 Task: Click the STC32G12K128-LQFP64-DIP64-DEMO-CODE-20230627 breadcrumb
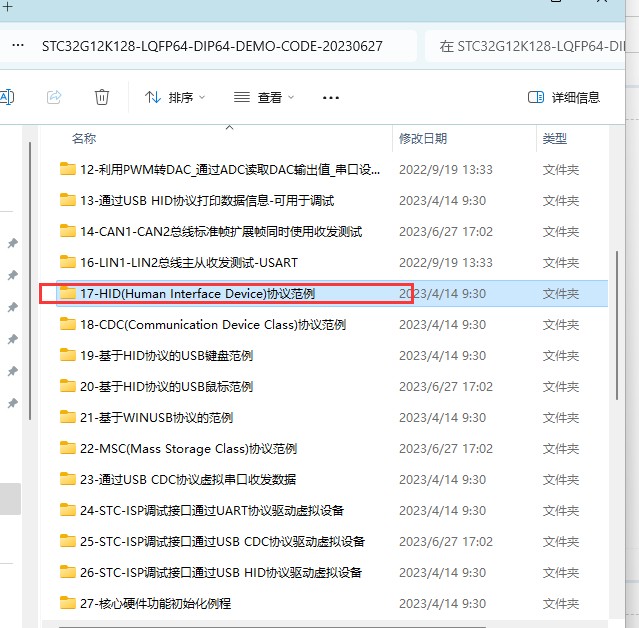(x=212, y=46)
